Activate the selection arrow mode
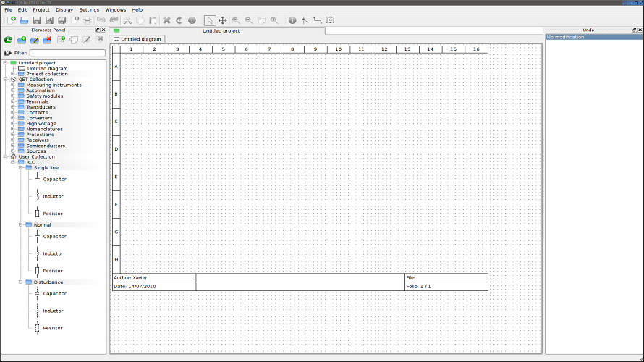This screenshot has height=362, width=644. tap(209, 20)
